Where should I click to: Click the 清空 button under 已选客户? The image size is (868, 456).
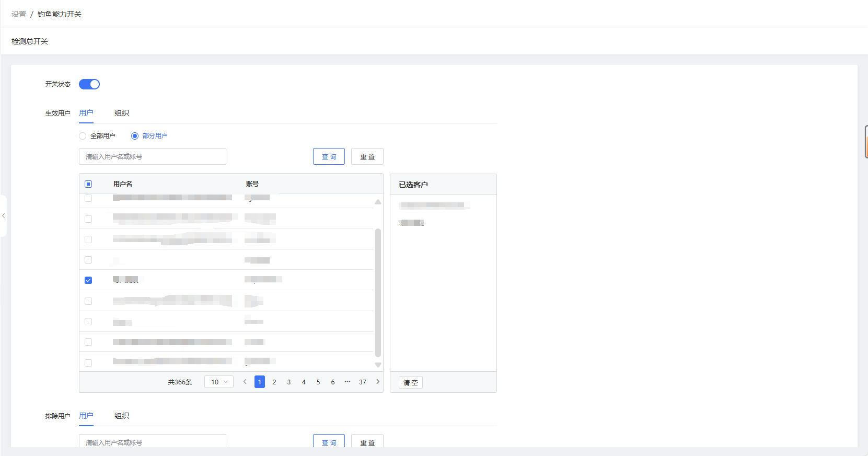tap(411, 382)
